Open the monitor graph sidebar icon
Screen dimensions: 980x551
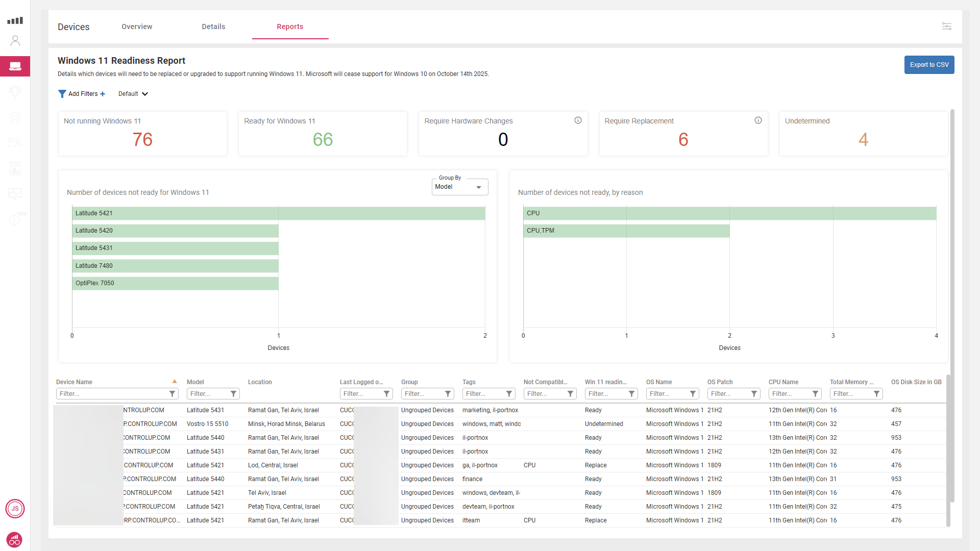[x=15, y=193]
